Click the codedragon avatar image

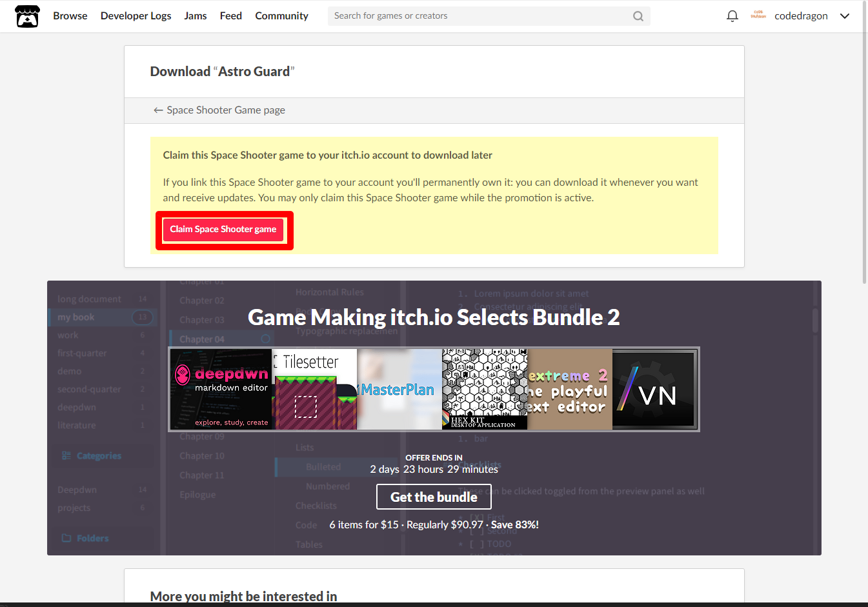758,15
